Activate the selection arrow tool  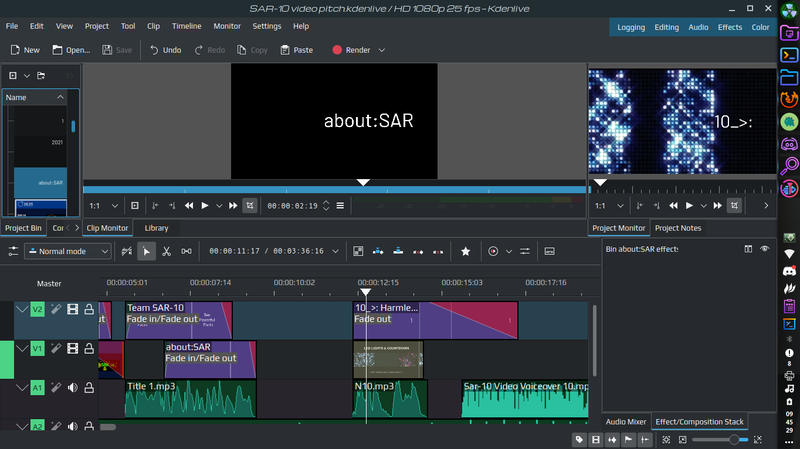point(146,251)
